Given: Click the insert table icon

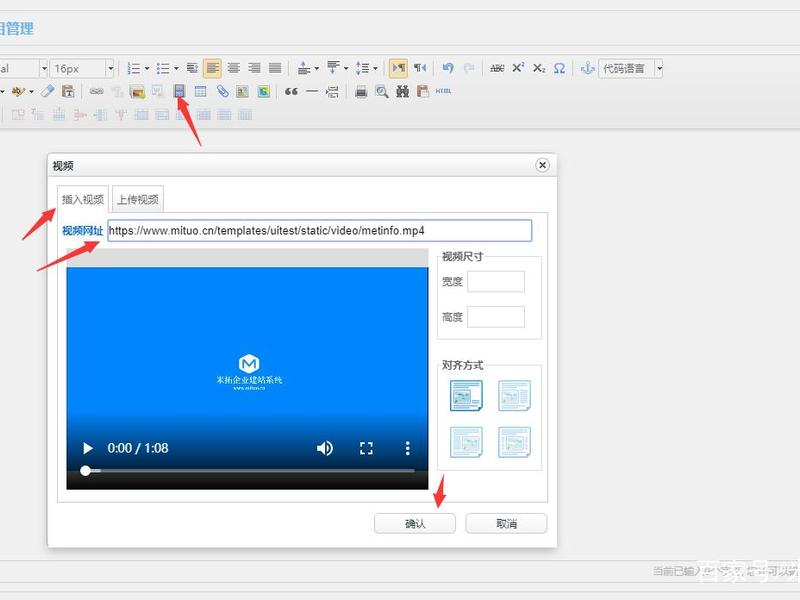Looking at the screenshot, I should 201,91.
